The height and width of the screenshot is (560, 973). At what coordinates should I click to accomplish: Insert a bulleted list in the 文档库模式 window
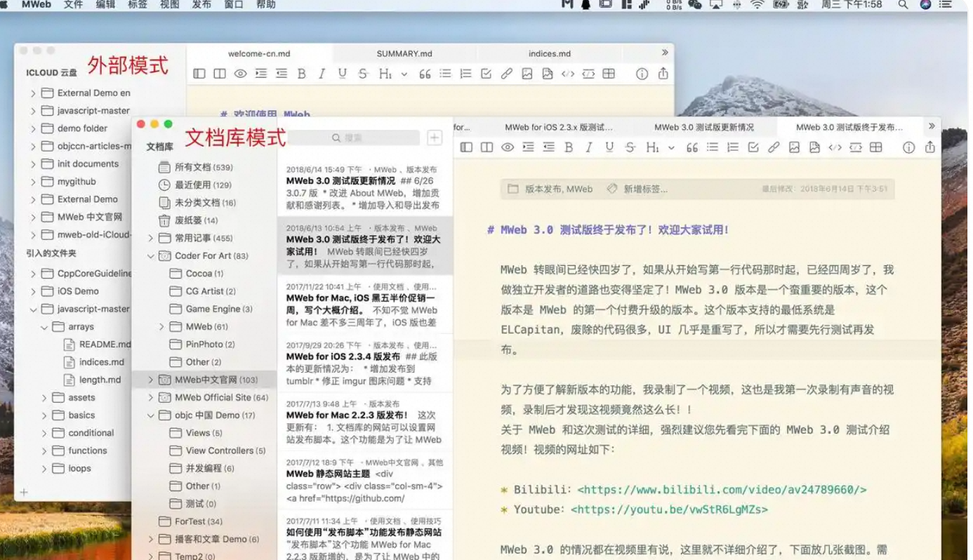tap(713, 147)
